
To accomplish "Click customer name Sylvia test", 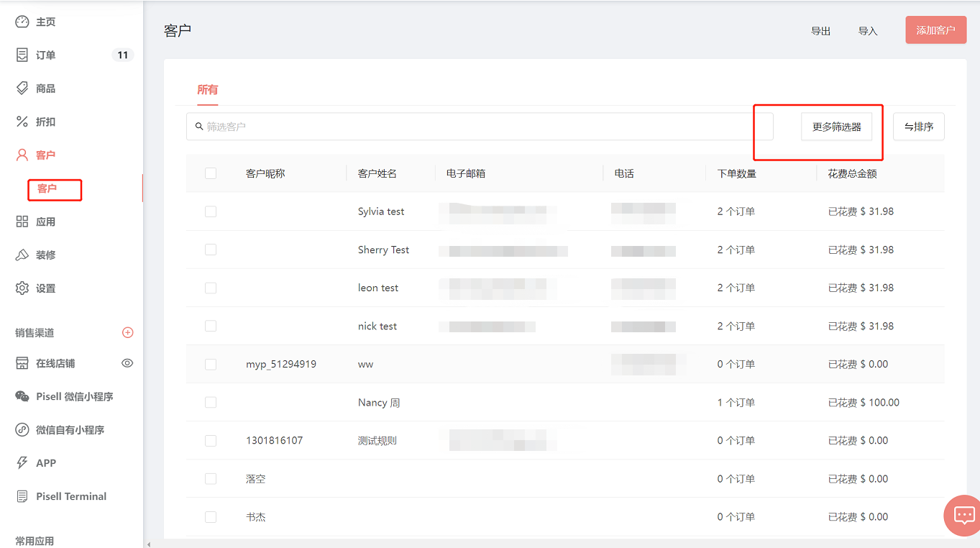I will [381, 211].
